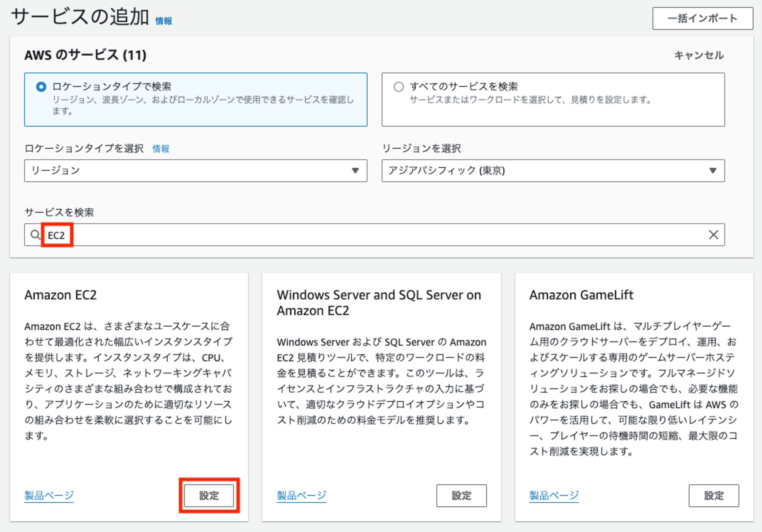Click 設定 for Windows Server and SQL Server
Image resolution: width=762 pixels, height=532 pixels.
coord(461,495)
